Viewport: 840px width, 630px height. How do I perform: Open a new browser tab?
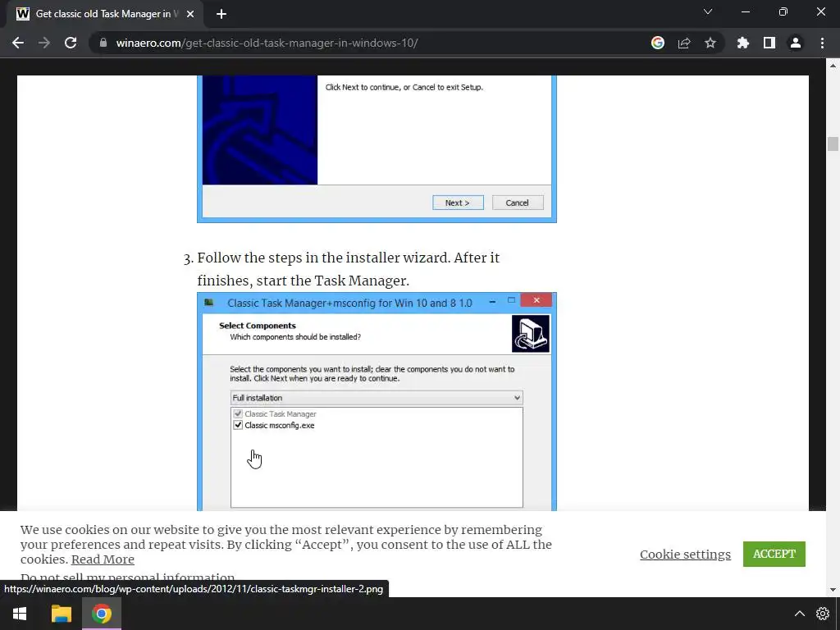221,14
